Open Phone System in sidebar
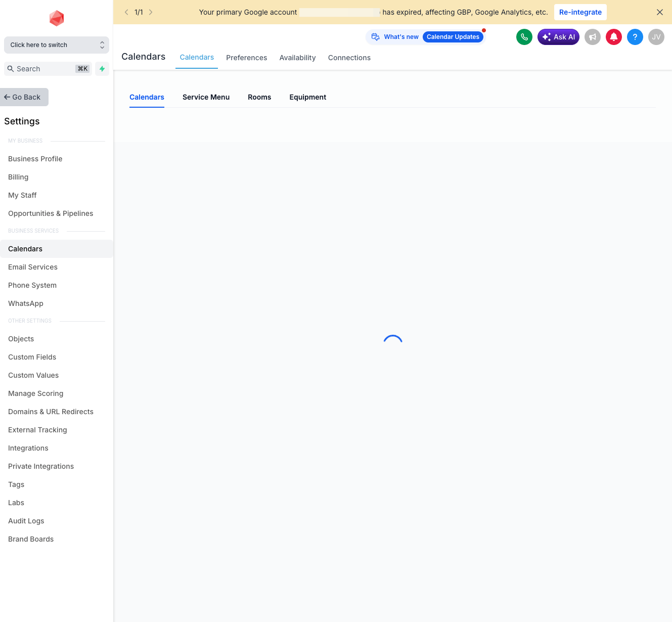The height and width of the screenshot is (622, 672). tap(57, 285)
